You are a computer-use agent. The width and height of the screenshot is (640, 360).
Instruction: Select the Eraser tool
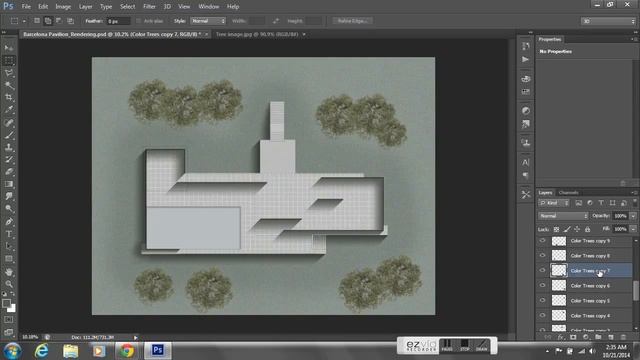click(9, 171)
